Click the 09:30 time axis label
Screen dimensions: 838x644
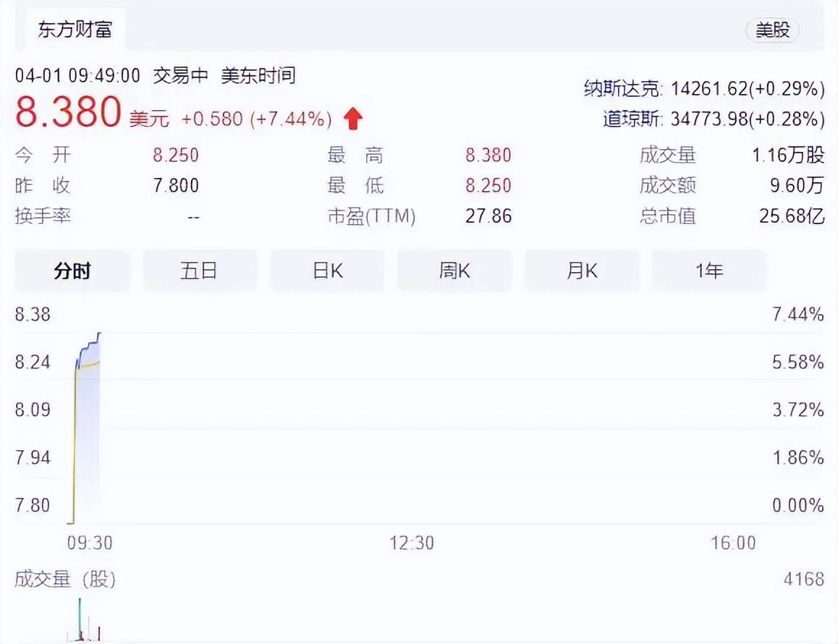click(90, 543)
